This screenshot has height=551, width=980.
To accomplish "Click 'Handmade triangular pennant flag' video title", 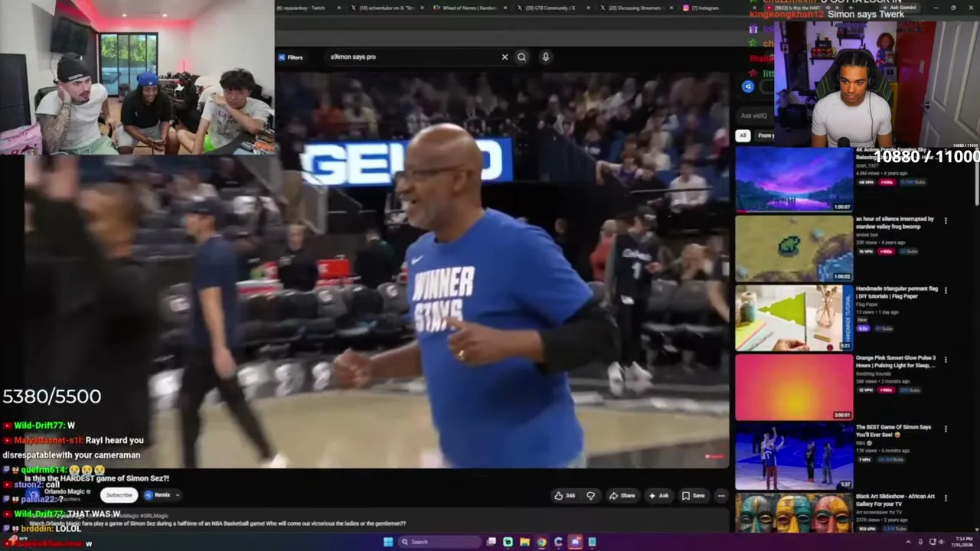I will [897, 293].
